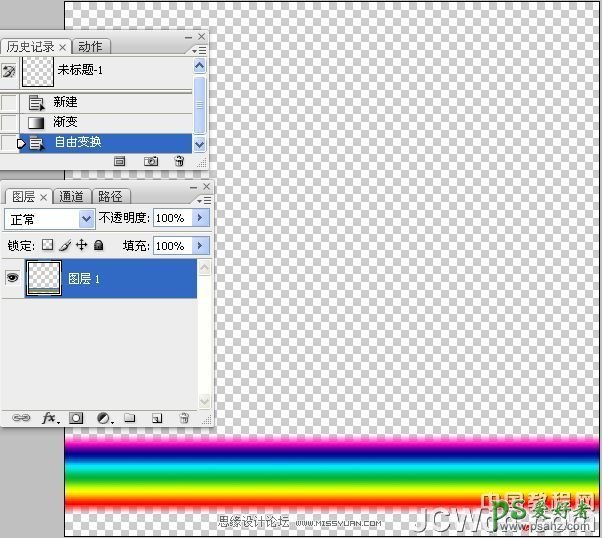
Task: Switch to the 动作 actions tab
Action: point(90,46)
